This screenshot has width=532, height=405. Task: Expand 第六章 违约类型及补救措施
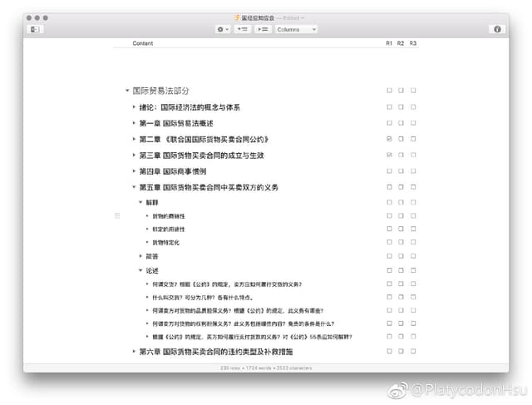[x=134, y=352]
